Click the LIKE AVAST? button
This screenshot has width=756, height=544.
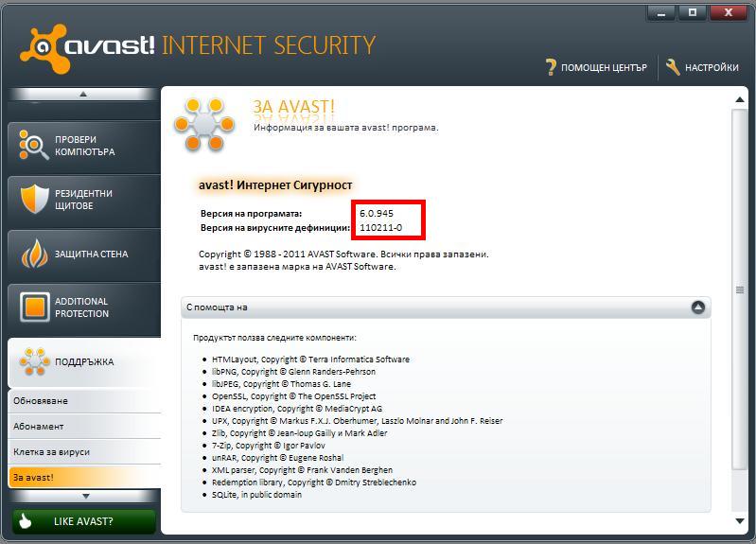pos(84,521)
